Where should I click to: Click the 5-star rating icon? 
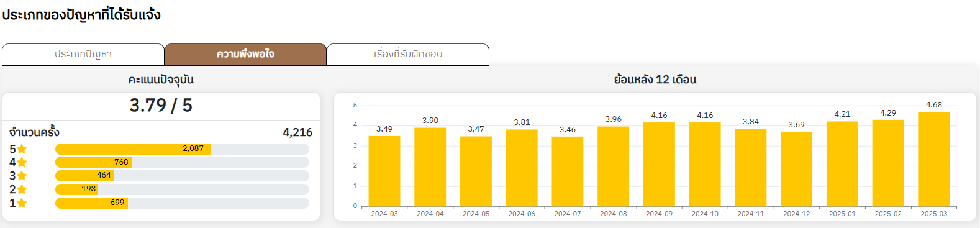click(22, 149)
